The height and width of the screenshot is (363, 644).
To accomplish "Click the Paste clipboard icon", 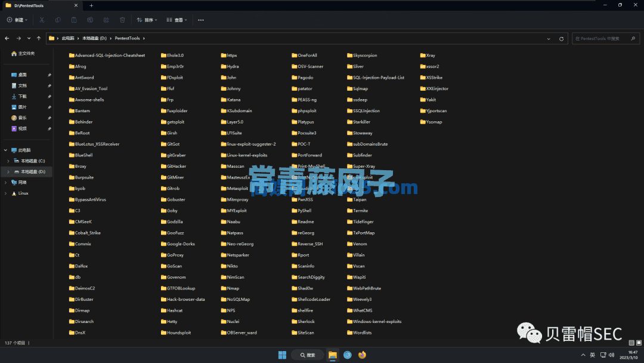I will 74,20.
